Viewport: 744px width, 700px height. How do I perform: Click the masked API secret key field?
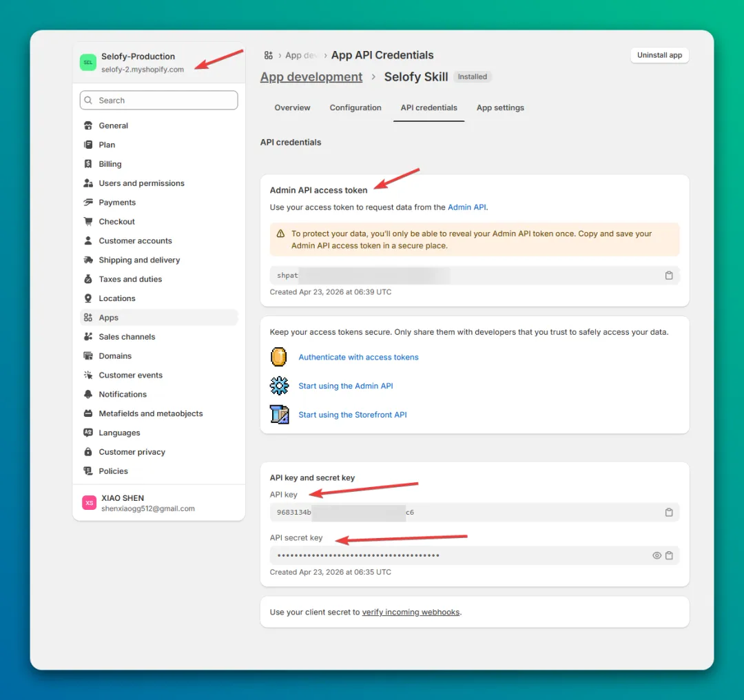tap(475, 555)
